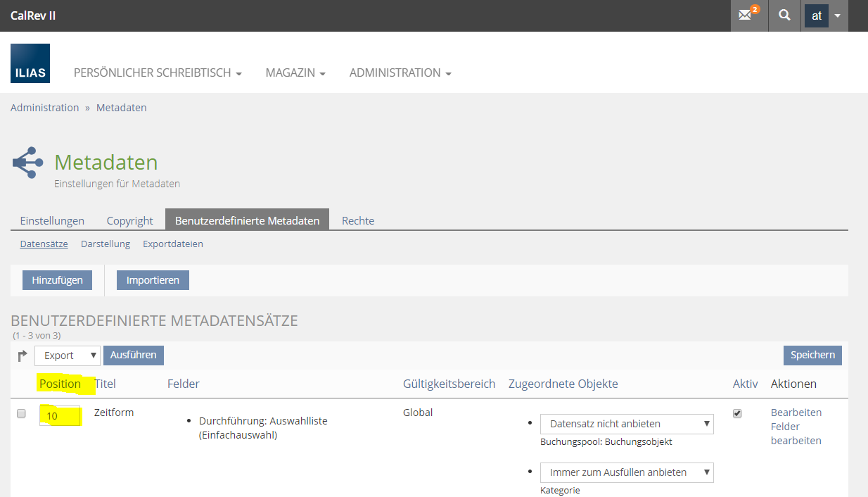
Task: Switch to the Rechte tab
Action: tap(358, 220)
